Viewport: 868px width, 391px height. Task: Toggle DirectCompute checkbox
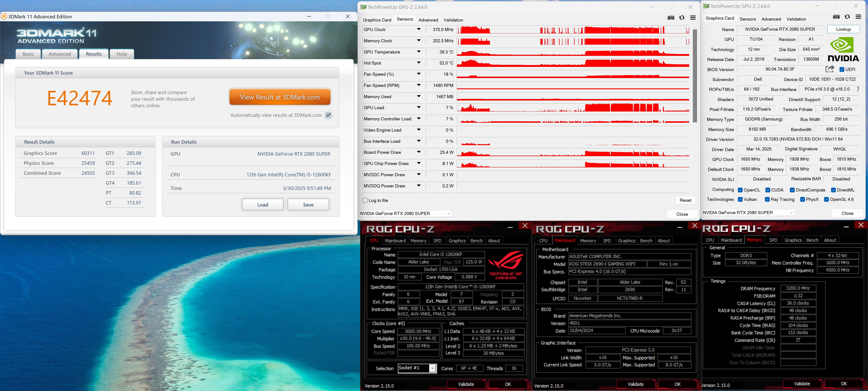(792, 190)
